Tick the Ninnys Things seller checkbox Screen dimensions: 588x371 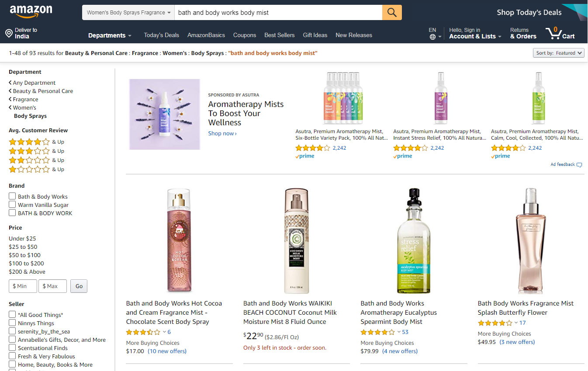[x=12, y=323]
